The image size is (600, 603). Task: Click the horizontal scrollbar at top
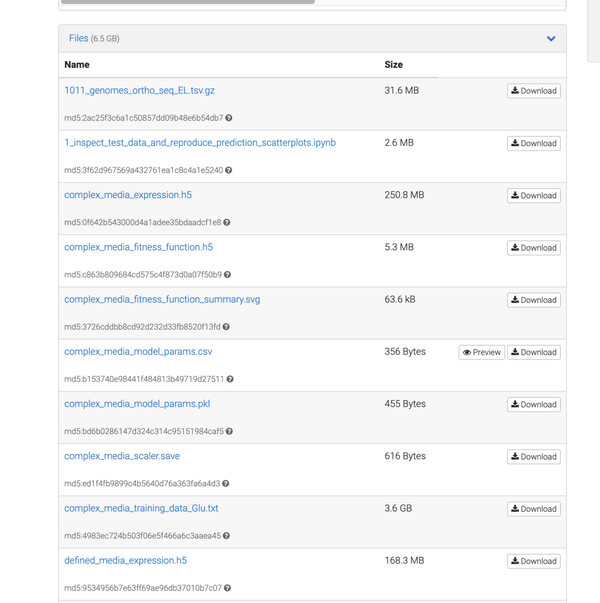coord(190,2)
